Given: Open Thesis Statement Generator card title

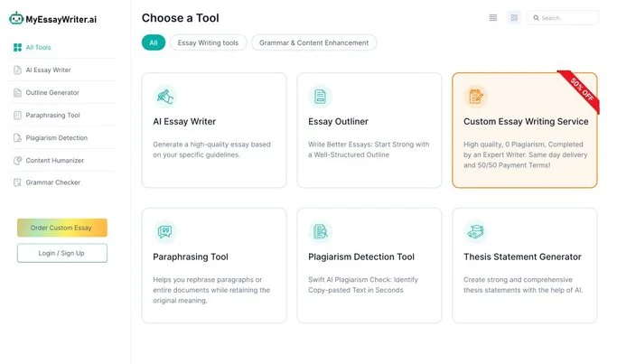Looking at the screenshot, I should point(522,257).
